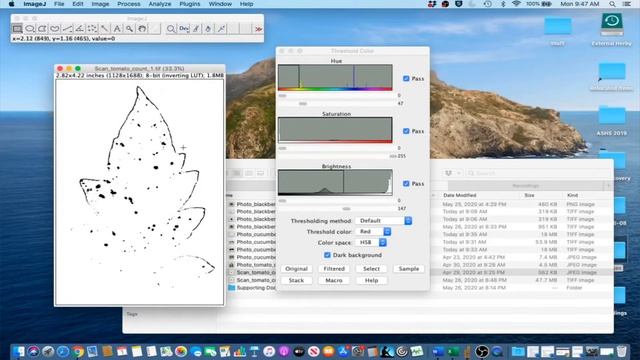Select the Magnifying glass zoom tool
The width and height of the screenshot is (640, 360).
click(129, 29)
